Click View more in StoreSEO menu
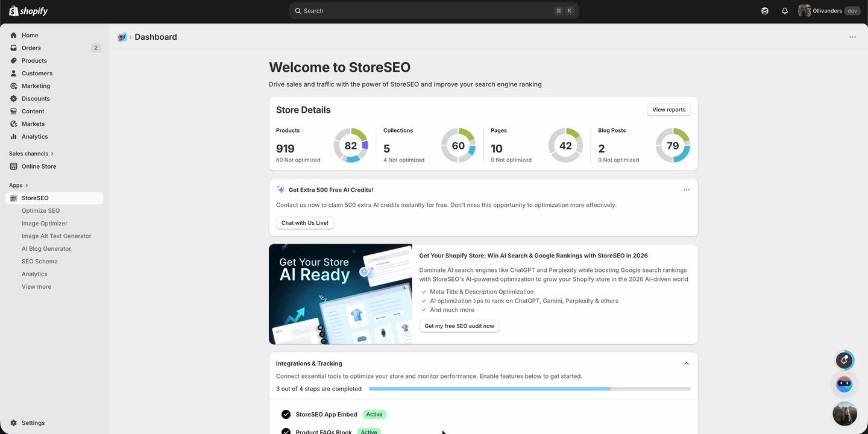Image resolution: width=868 pixels, height=434 pixels. click(x=36, y=286)
